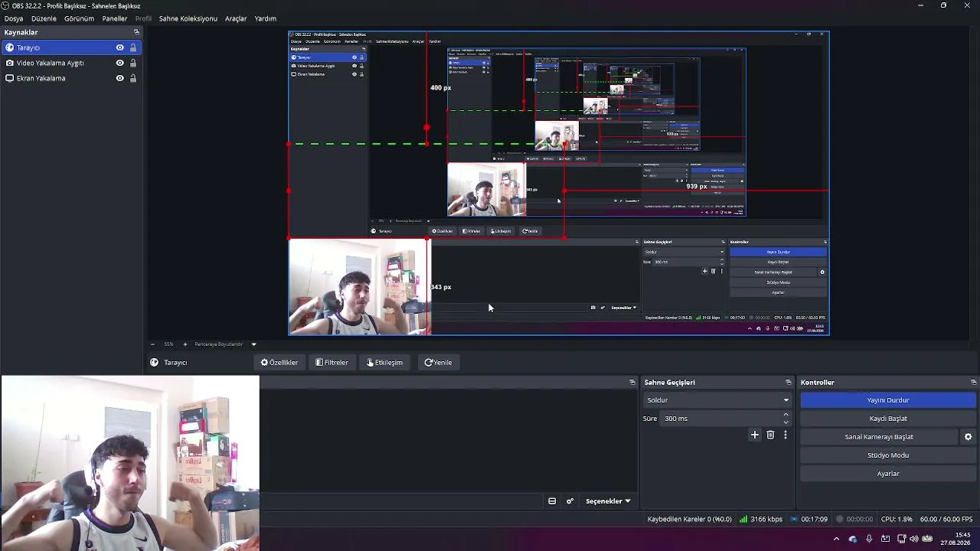
Task: Delete the selected scene transition
Action: coord(770,435)
